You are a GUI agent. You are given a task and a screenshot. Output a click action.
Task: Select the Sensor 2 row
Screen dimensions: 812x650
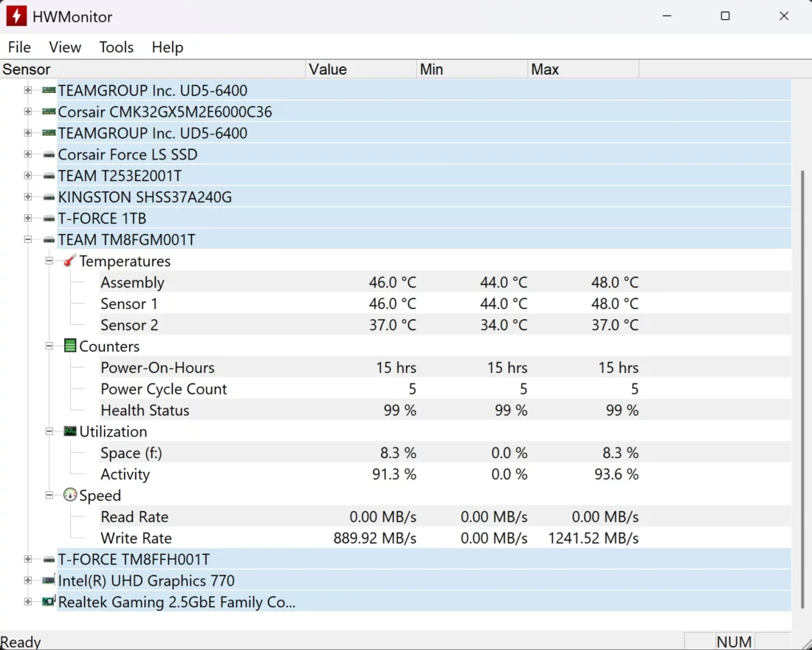[445, 324]
